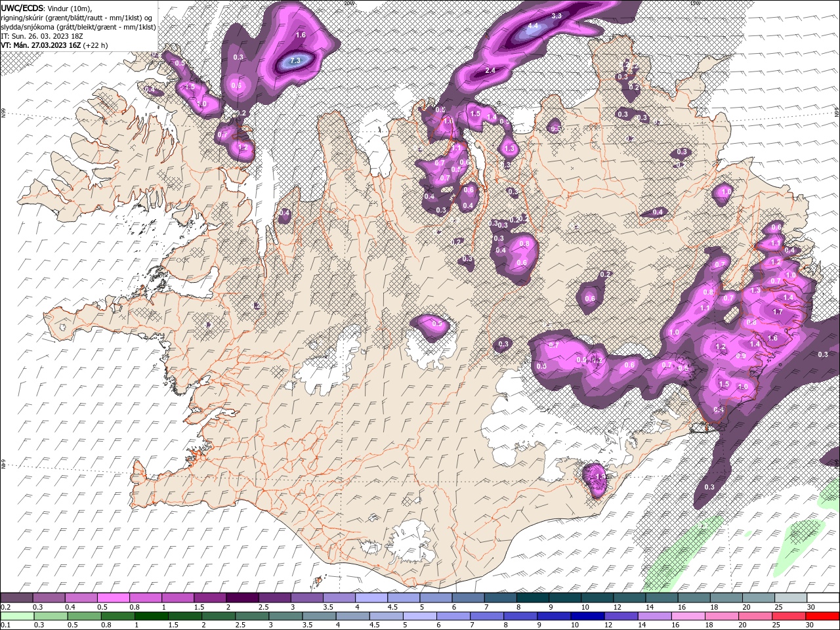Select lower legend swatch between 25 and 30
Image resolution: width=840 pixels, height=630 pixels.
click(788, 616)
